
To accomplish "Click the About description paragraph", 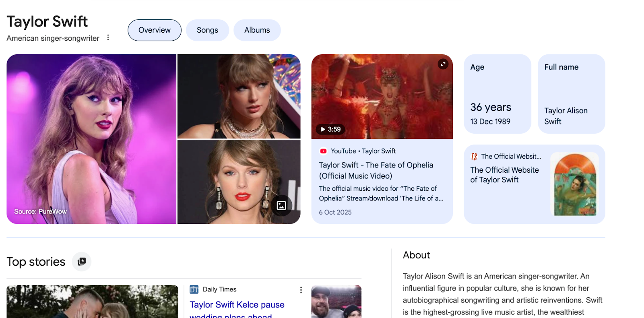I will [503, 294].
